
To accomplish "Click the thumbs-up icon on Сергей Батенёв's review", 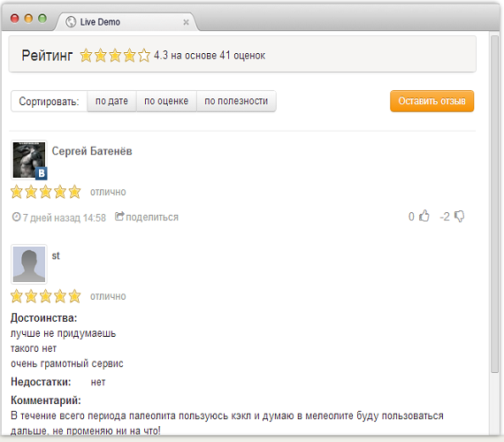I will (424, 216).
